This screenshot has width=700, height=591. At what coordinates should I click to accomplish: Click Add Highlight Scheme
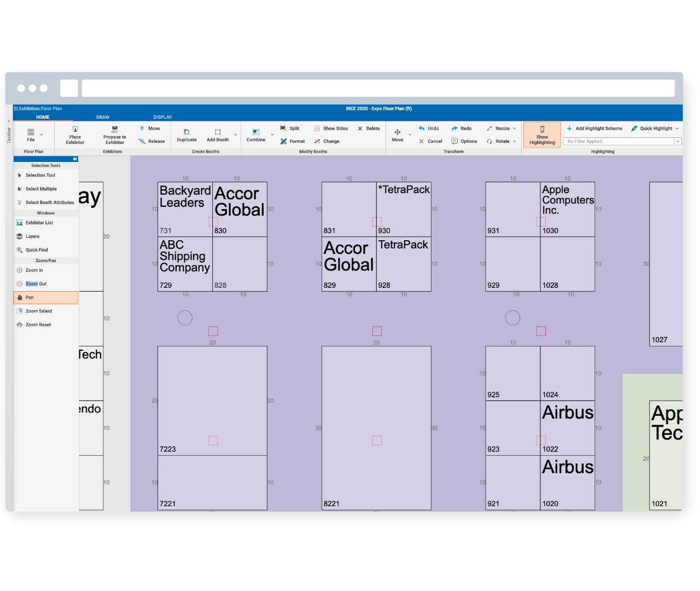coord(594,129)
